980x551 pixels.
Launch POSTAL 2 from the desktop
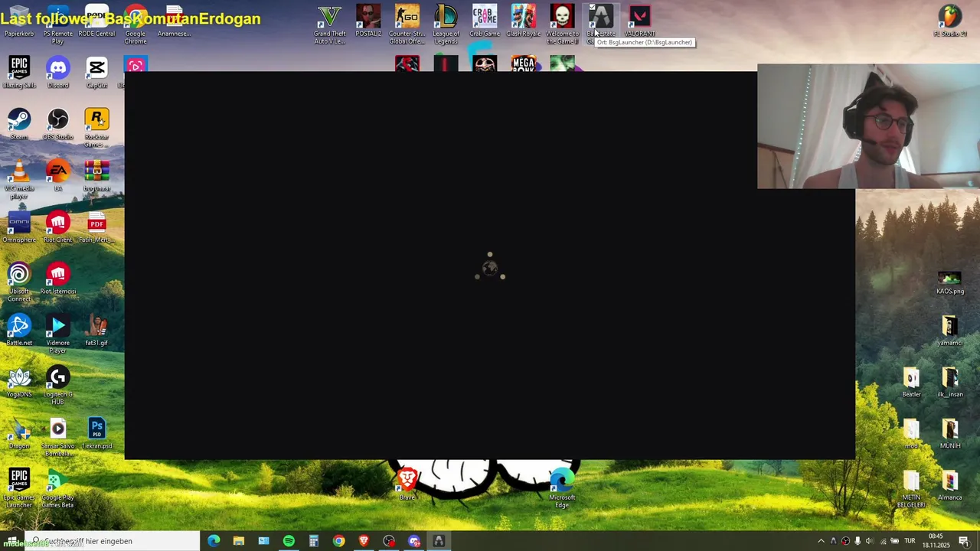[368, 21]
